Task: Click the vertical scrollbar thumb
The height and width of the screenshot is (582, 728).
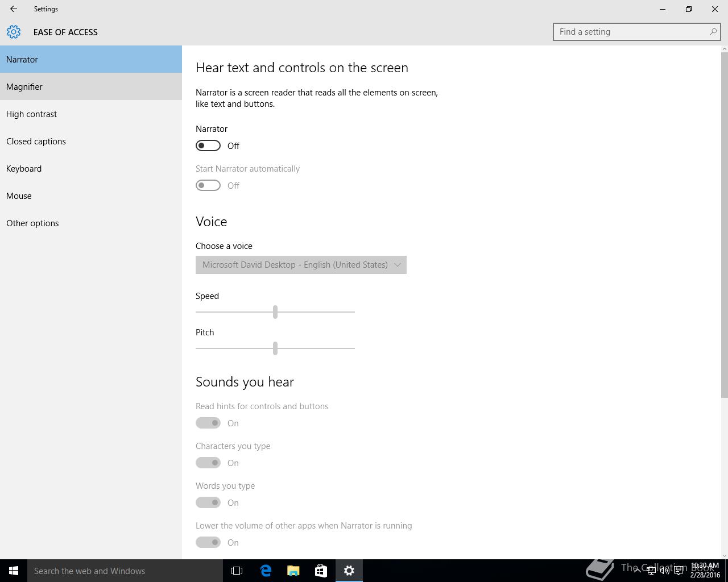Action: click(x=724, y=225)
